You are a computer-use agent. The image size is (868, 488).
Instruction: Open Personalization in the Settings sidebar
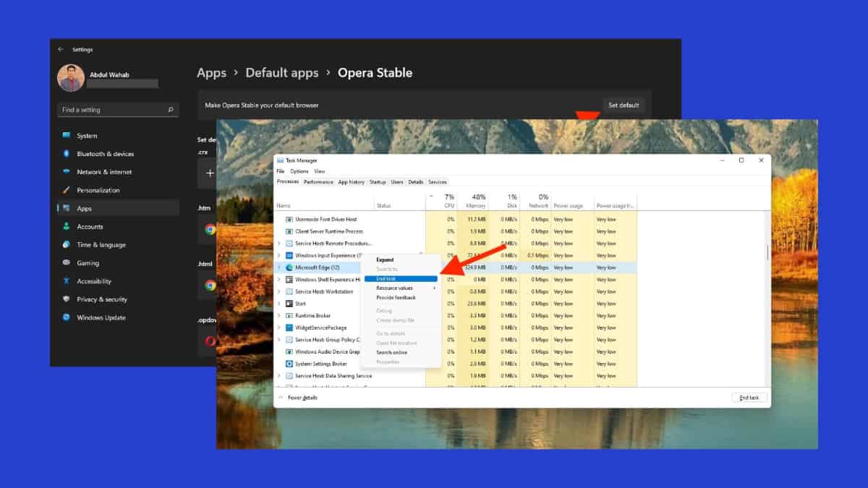(118, 190)
